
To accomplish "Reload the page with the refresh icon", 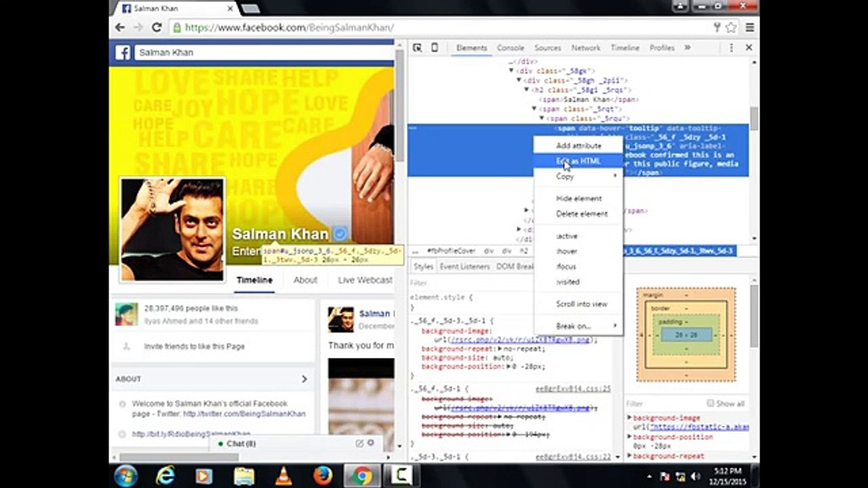I will point(157,27).
